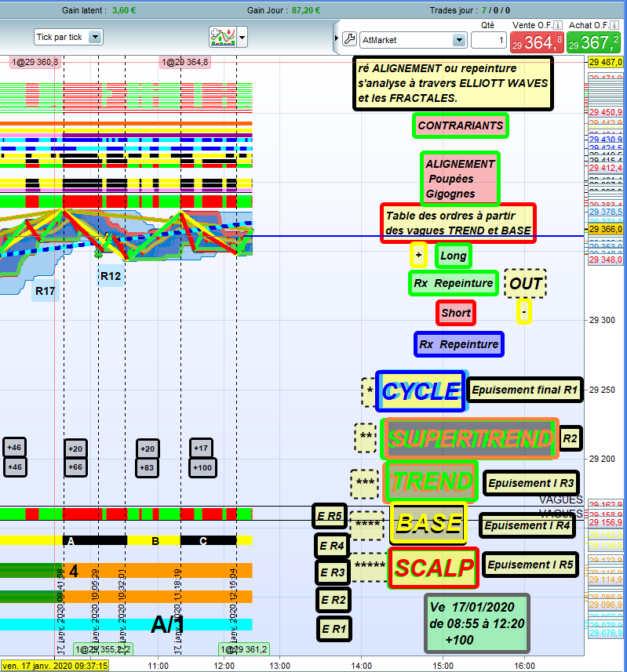Click the Ve 17/01/2020 summary box
The height and width of the screenshot is (672, 627).
[x=477, y=623]
